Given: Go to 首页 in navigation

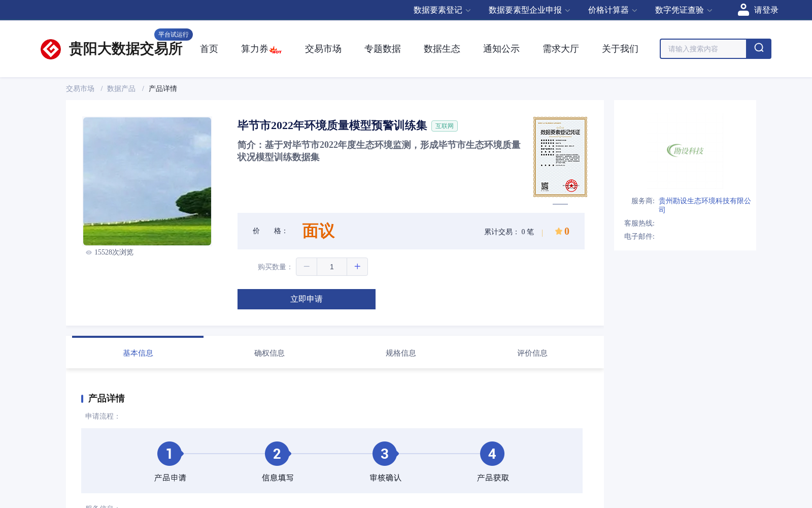Looking at the screenshot, I should (x=209, y=49).
